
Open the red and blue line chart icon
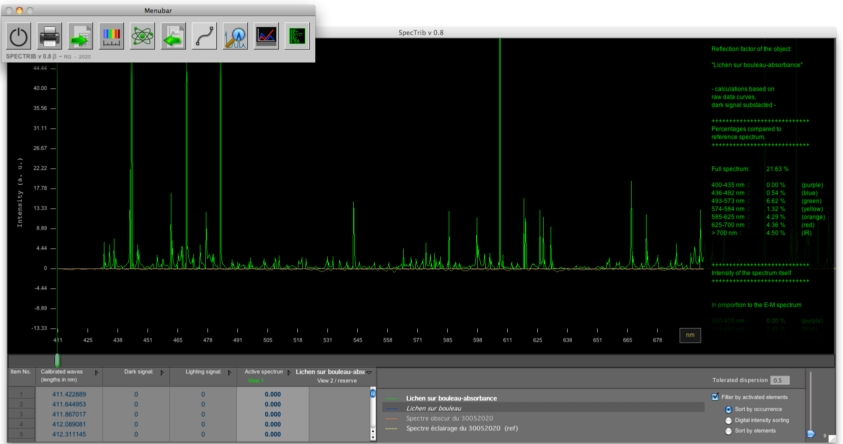pos(266,36)
